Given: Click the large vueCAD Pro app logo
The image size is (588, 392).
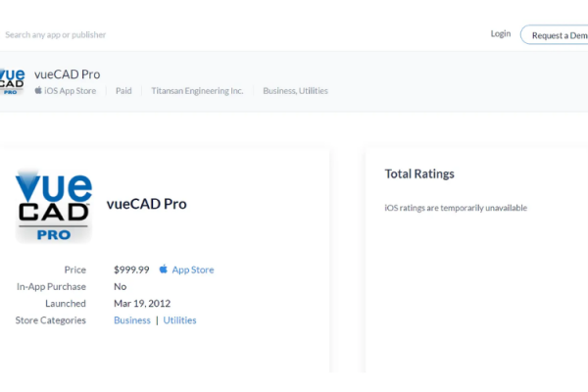Looking at the screenshot, I should click(54, 206).
